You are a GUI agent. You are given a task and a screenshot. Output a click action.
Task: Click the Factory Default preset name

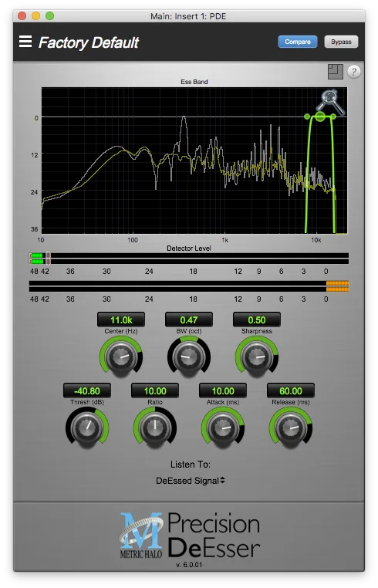[89, 42]
